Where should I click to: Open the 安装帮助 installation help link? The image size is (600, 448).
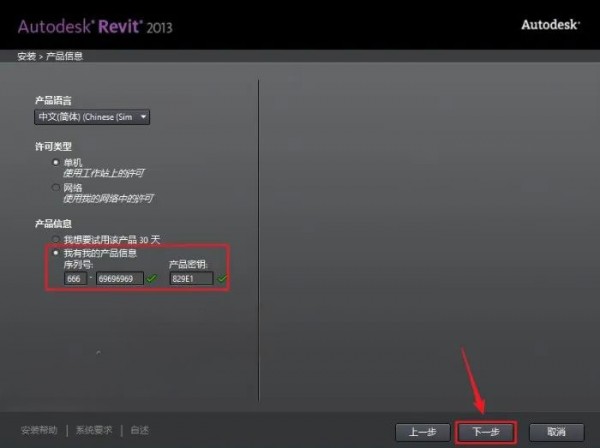click(39, 430)
